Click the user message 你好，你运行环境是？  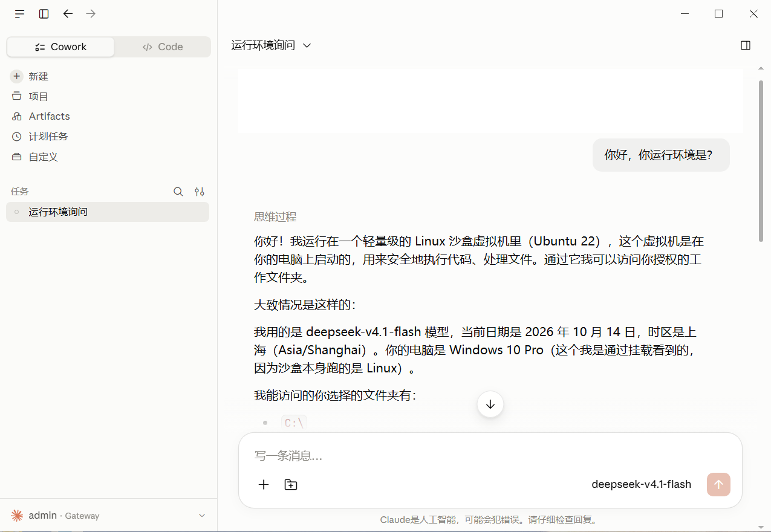pos(661,155)
